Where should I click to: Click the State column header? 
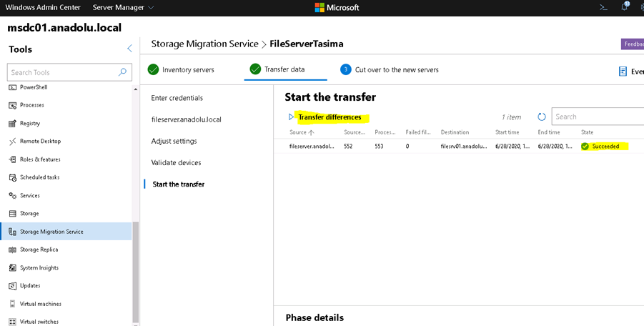pos(587,132)
